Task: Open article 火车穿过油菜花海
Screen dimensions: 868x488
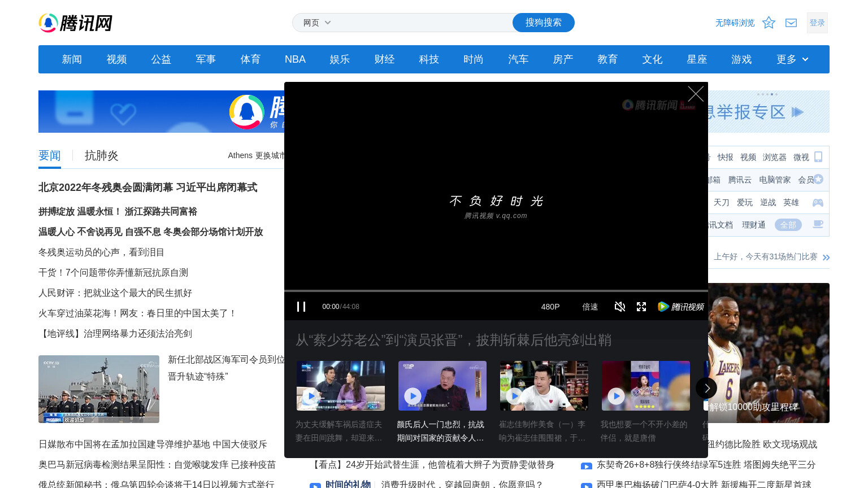Action: [x=137, y=313]
